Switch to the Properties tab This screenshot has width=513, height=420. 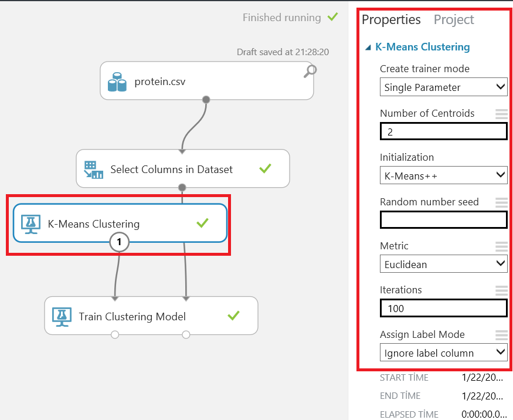391,20
